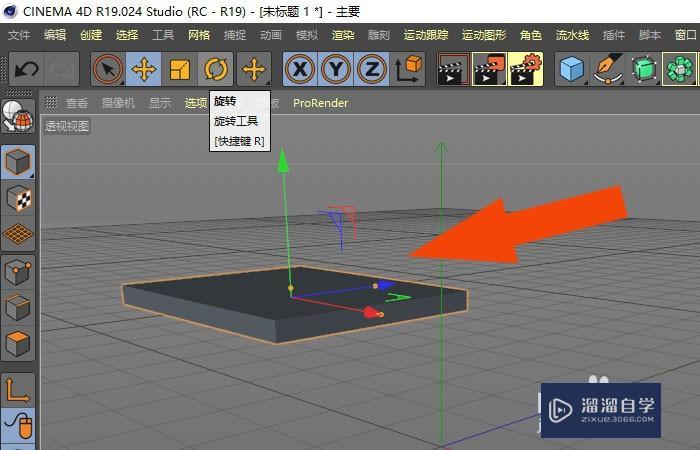Open the 渲染 menu
This screenshot has height=450, width=700.
click(343, 35)
